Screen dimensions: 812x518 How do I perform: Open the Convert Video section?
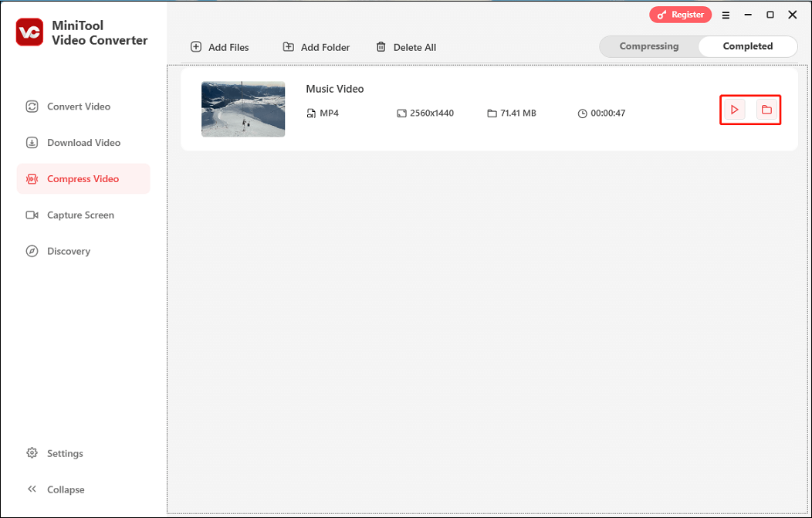click(x=83, y=107)
